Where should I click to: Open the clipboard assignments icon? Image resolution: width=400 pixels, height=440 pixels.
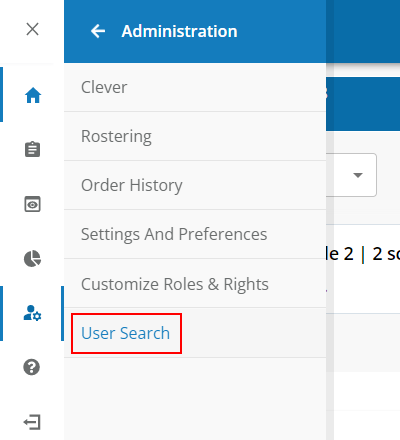coord(33,149)
